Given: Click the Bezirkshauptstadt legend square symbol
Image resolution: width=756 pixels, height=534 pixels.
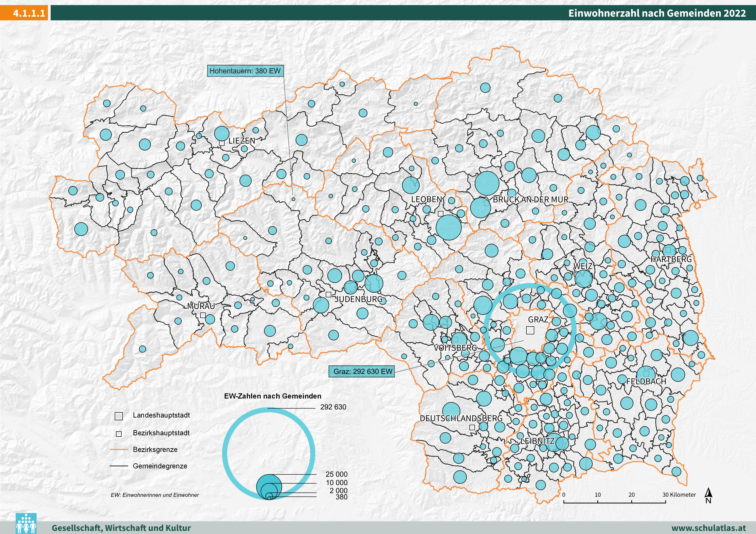Looking at the screenshot, I should (x=119, y=434).
